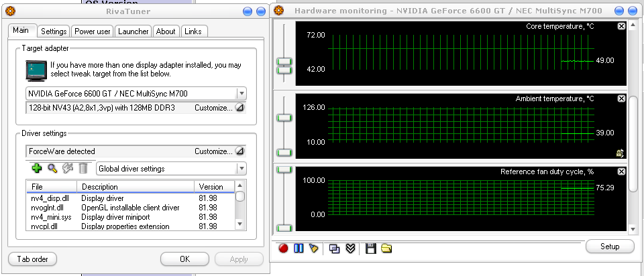Screen dimensions: 644x276
Task: Click upper limit slider handle of Core temperature graph
Action: [x=284, y=62]
